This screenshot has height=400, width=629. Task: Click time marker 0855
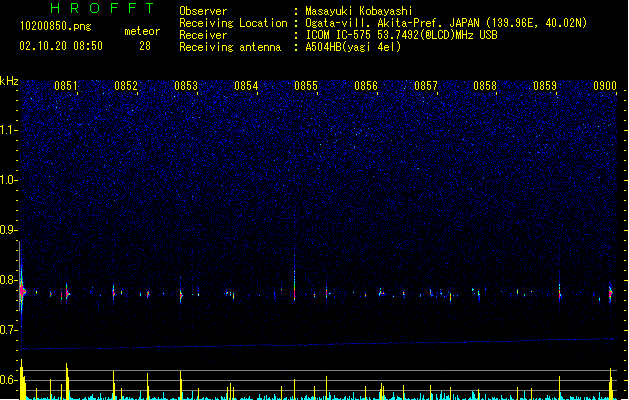click(306, 86)
